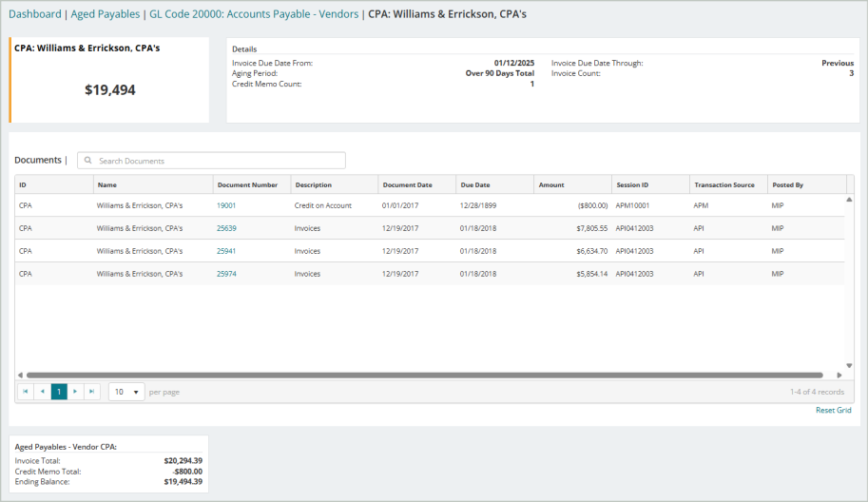This screenshot has width=868, height=502.
Task: Open document number 25639
Action: tap(226, 228)
